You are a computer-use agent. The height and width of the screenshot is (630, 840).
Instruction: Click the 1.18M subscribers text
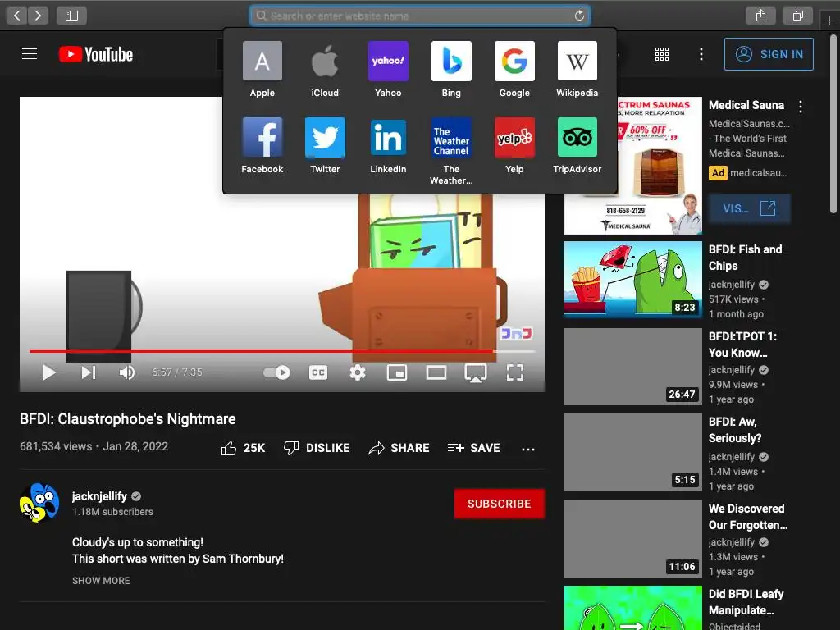[x=112, y=512]
